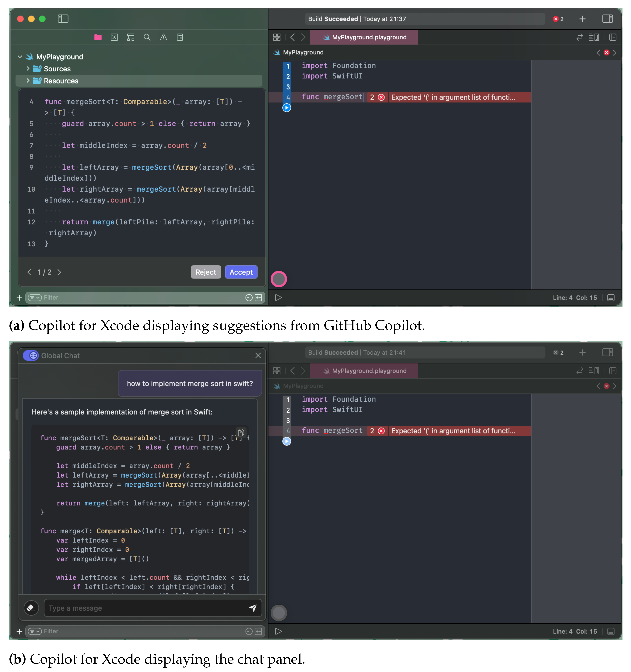Close the Global Chat panel
Image resolution: width=631 pixels, height=672 pixels.
[x=258, y=356]
